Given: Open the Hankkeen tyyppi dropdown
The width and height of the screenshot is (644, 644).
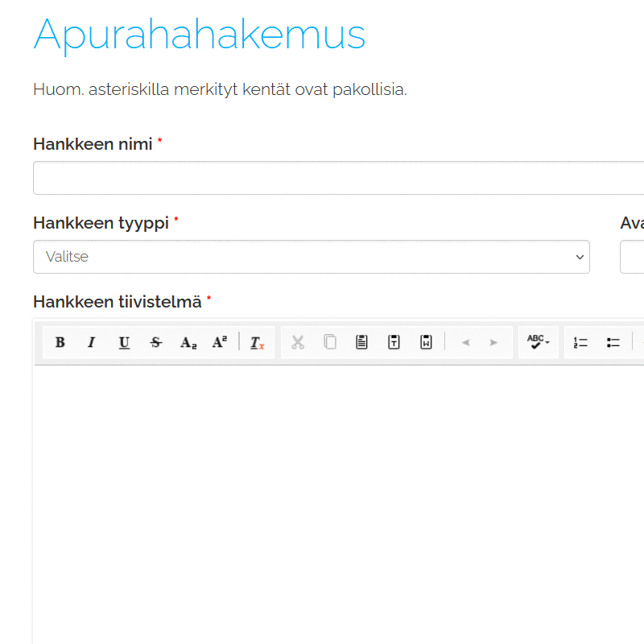Looking at the screenshot, I should click(311, 257).
